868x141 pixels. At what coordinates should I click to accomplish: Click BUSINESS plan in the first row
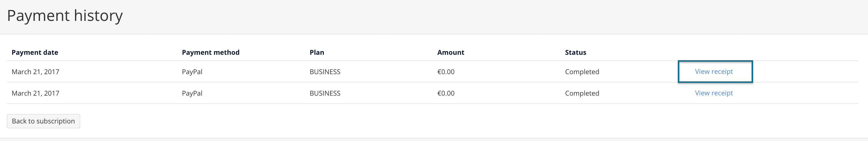325,72
